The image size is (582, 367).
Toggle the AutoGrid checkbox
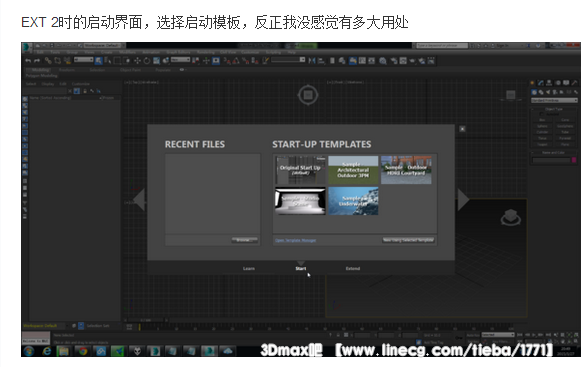[x=542, y=114]
